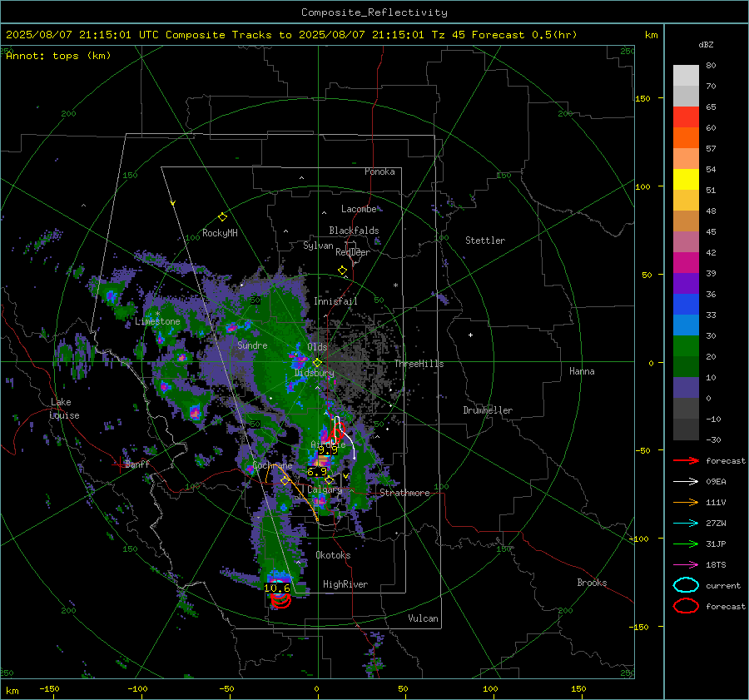Click the red cross marker beside Banff
The image size is (749, 700).
[x=118, y=464]
